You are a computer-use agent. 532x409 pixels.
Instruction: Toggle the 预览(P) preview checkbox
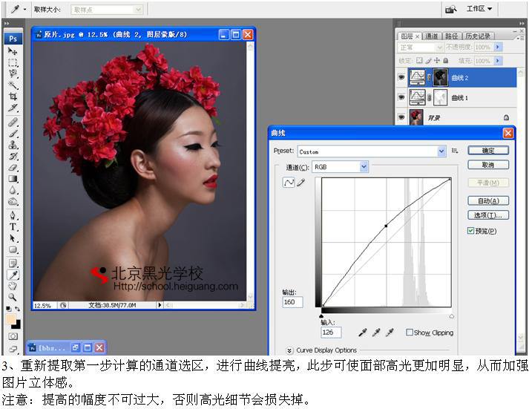click(x=471, y=231)
